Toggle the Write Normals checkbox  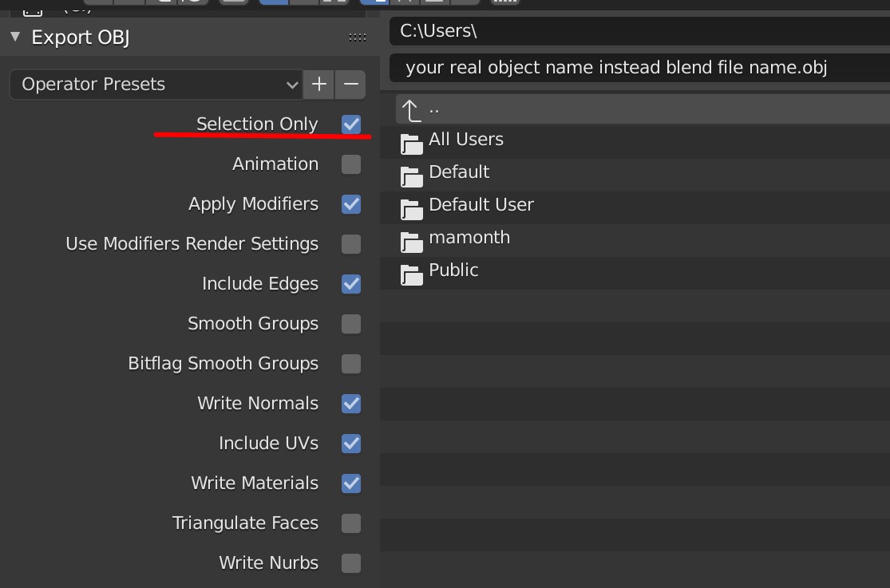pyautogui.click(x=351, y=404)
